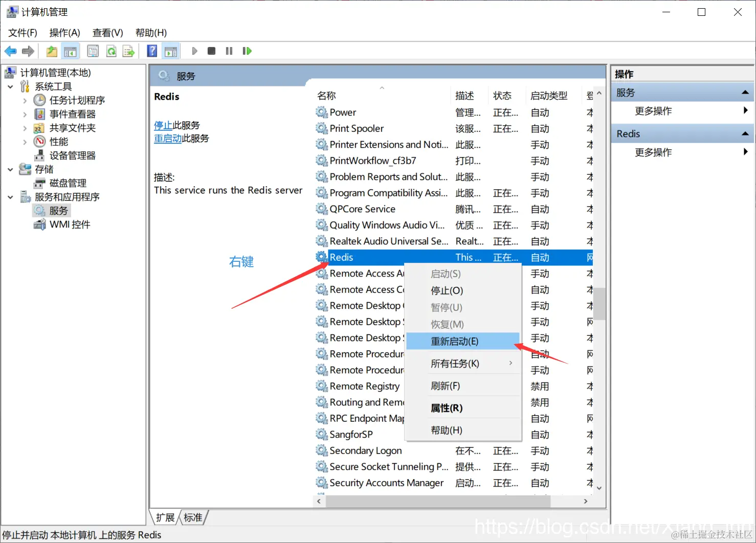The image size is (756, 543).
Task: Select WMI 控件 tree node
Action: (x=70, y=224)
